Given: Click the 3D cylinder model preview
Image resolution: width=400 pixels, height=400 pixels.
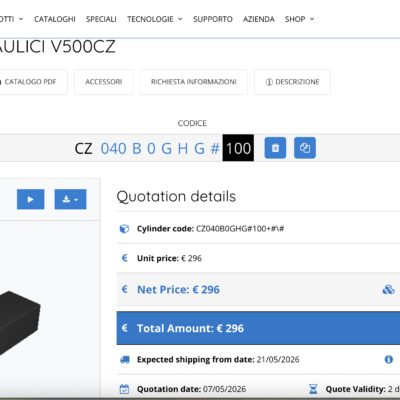Looking at the screenshot, I should point(20,322).
